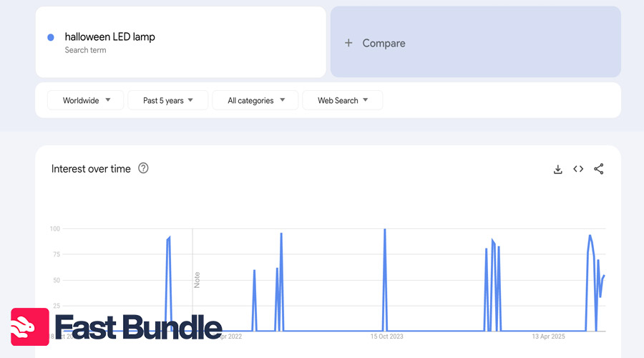Open the embed code icon

pyautogui.click(x=578, y=169)
